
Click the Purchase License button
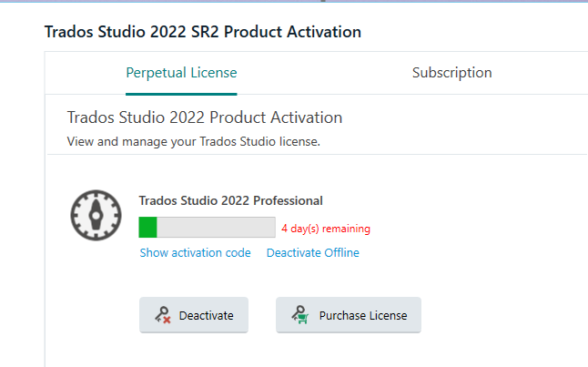click(x=349, y=315)
